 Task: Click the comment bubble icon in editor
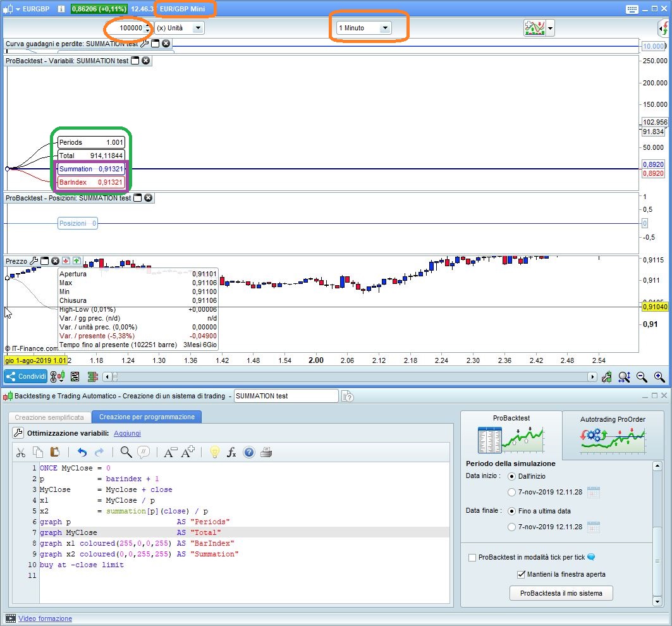coord(144,452)
